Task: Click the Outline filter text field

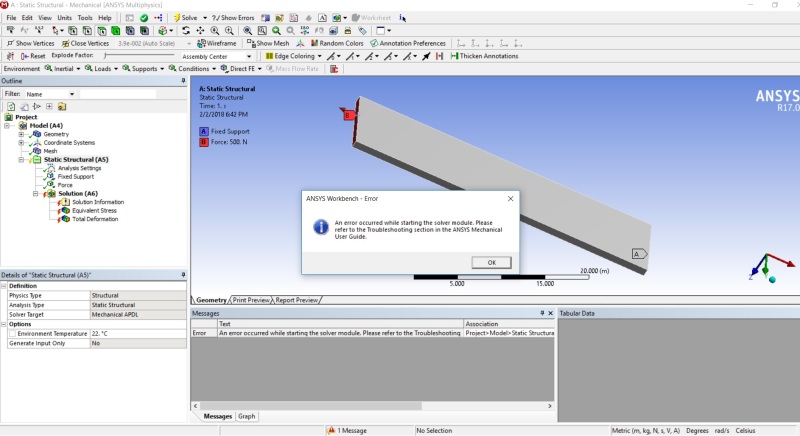Action: tap(118, 94)
